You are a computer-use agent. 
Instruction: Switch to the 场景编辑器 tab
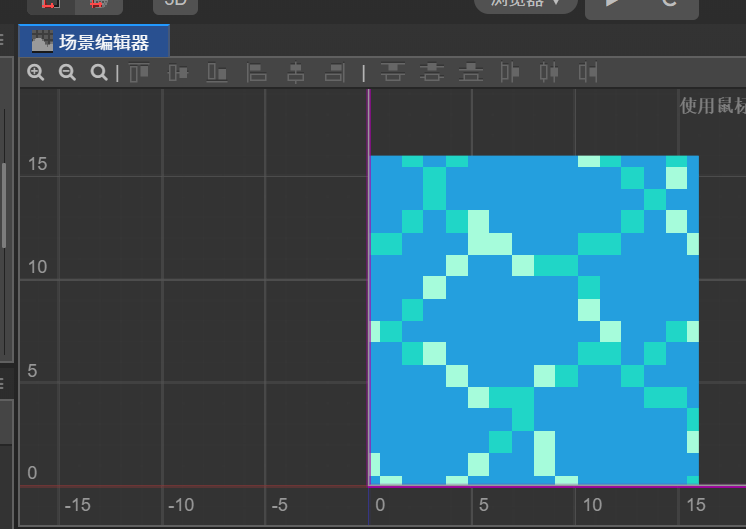pos(94,41)
